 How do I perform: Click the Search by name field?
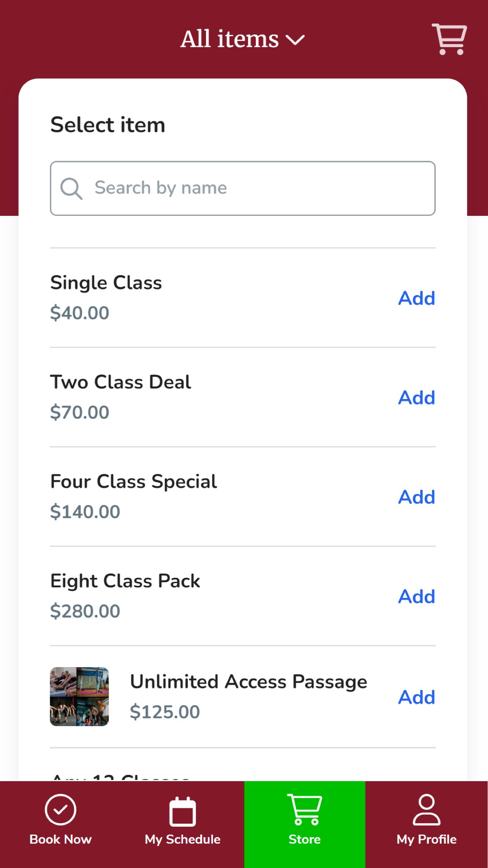(243, 188)
